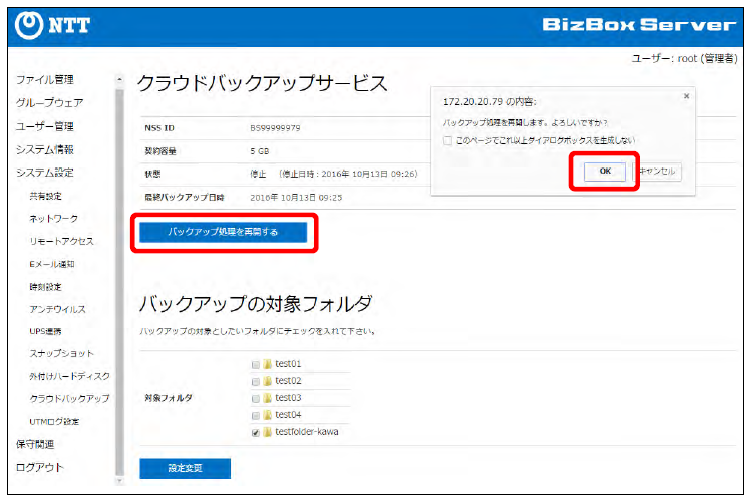Open 外付けハードディスク submenu item
The image size is (750, 504).
coord(69,376)
